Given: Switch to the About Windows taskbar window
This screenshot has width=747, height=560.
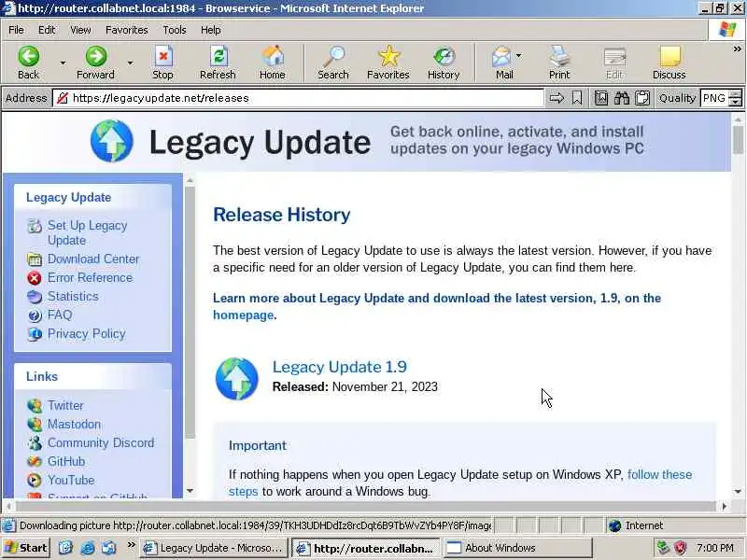Looking at the screenshot, I should 518,548.
